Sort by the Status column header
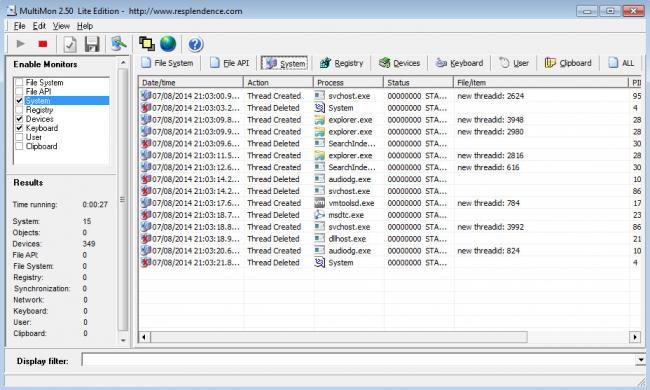This screenshot has width=650, height=390. click(418, 82)
